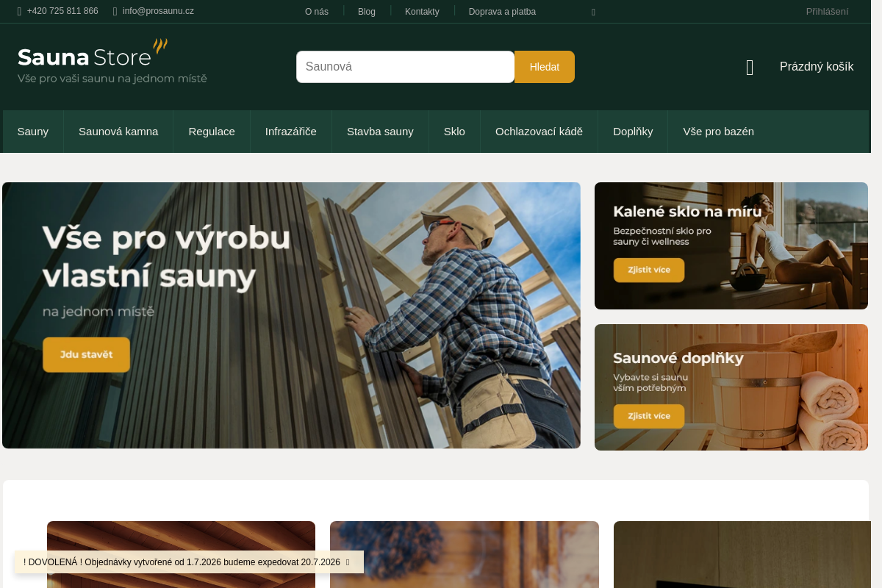Image resolution: width=882 pixels, height=588 pixels.
Task: Click the Sauna Store logo
Action: [93, 54]
